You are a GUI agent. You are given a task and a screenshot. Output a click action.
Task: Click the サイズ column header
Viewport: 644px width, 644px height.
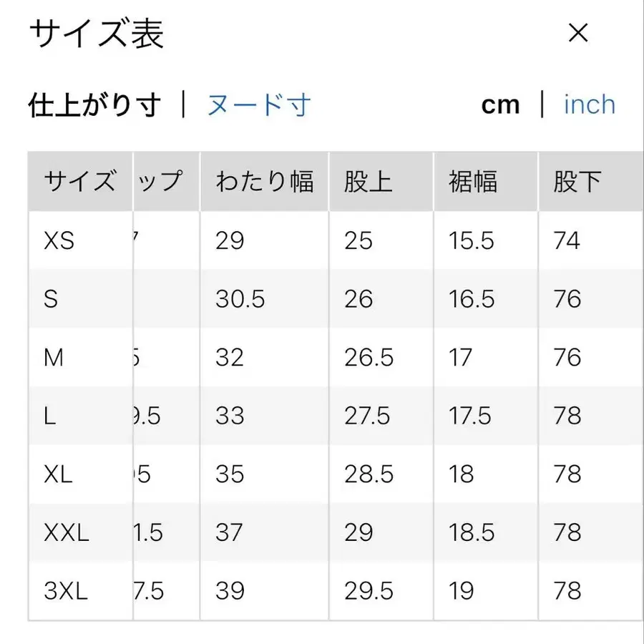(x=80, y=181)
